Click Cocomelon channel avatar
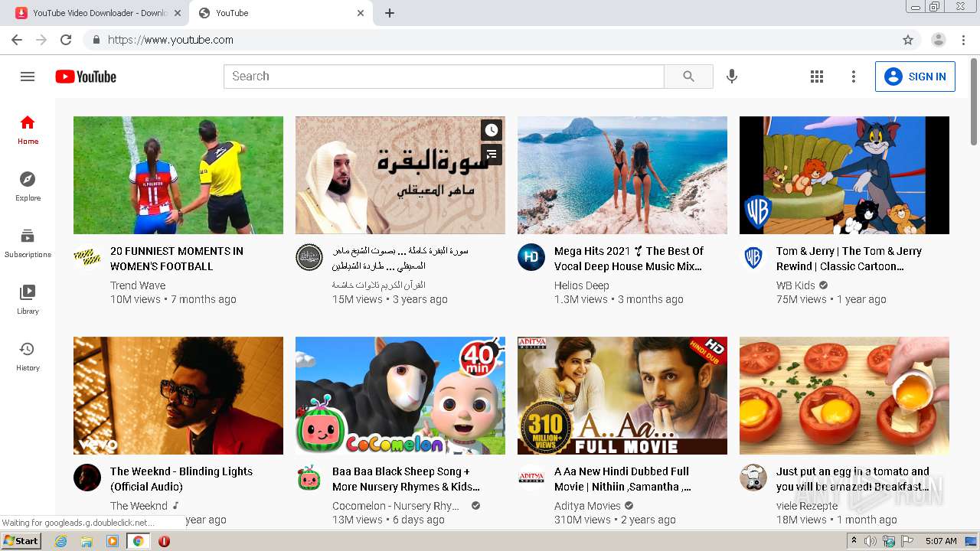Viewport: 980px width, 551px height. (309, 478)
